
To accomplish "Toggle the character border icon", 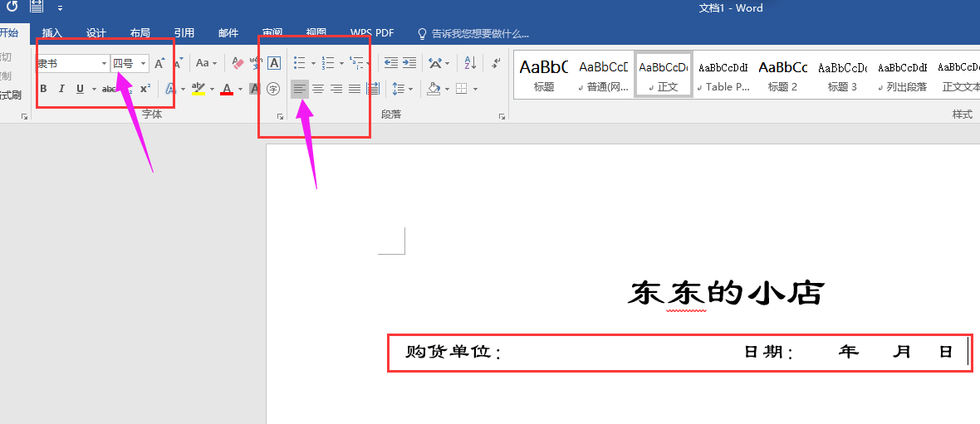I will [x=274, y=63].
